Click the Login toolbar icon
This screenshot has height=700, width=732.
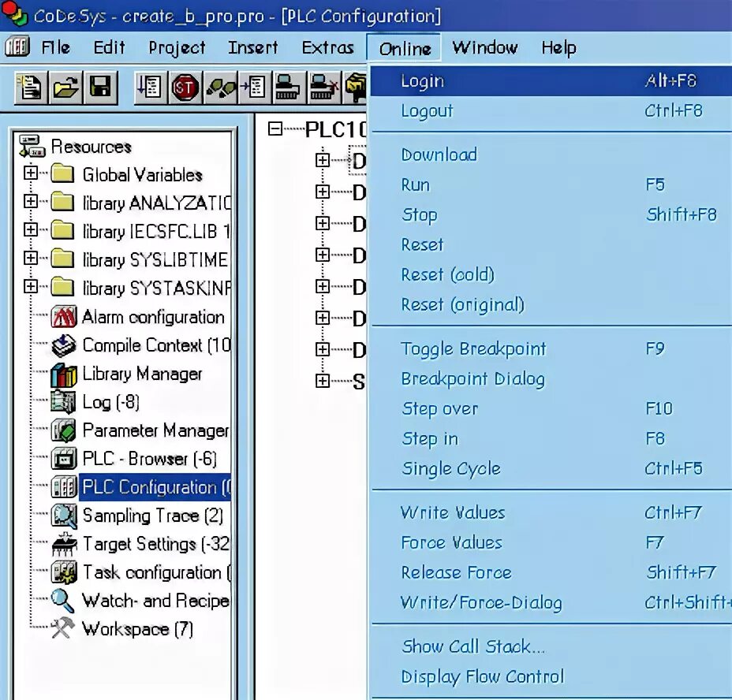[289, 87]
